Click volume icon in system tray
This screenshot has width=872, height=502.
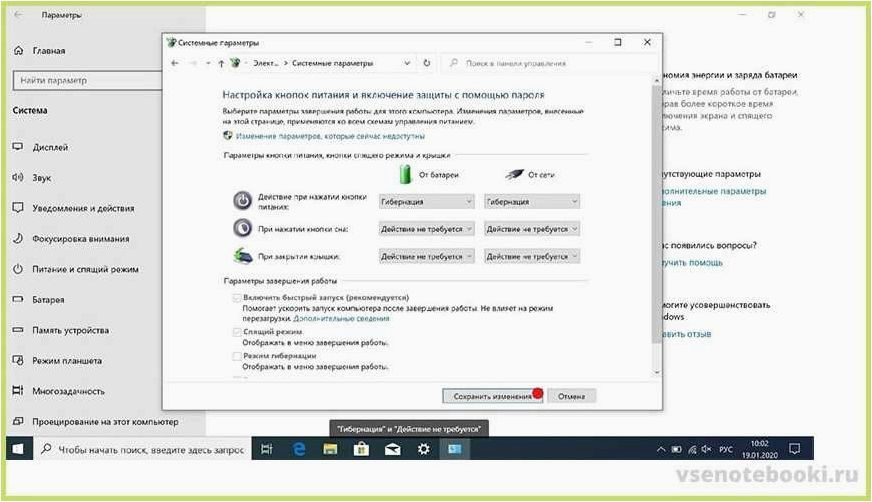point(706,449)
